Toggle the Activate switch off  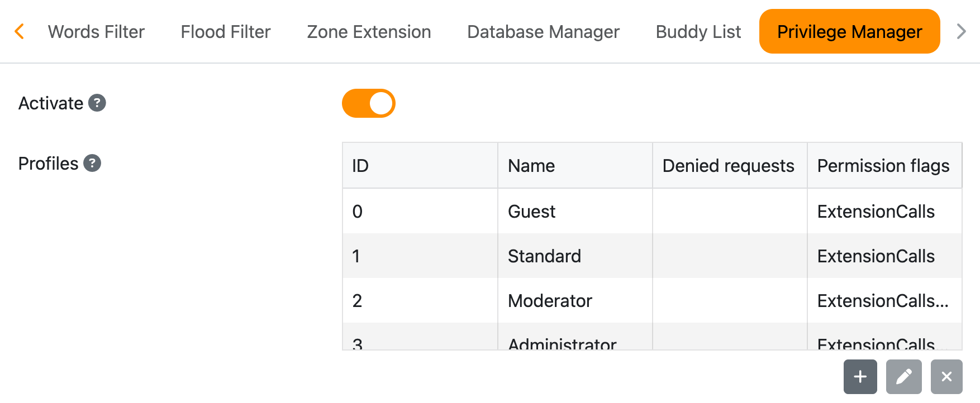coord(369,103)
